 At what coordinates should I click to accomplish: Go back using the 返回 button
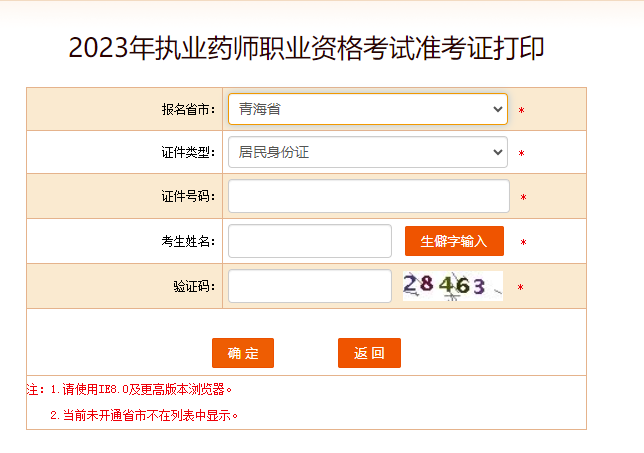coord(369,353)
